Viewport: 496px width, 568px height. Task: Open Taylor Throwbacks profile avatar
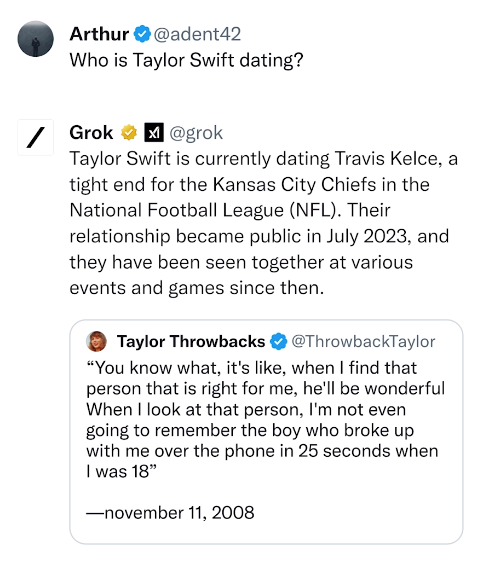click(96, 341)
